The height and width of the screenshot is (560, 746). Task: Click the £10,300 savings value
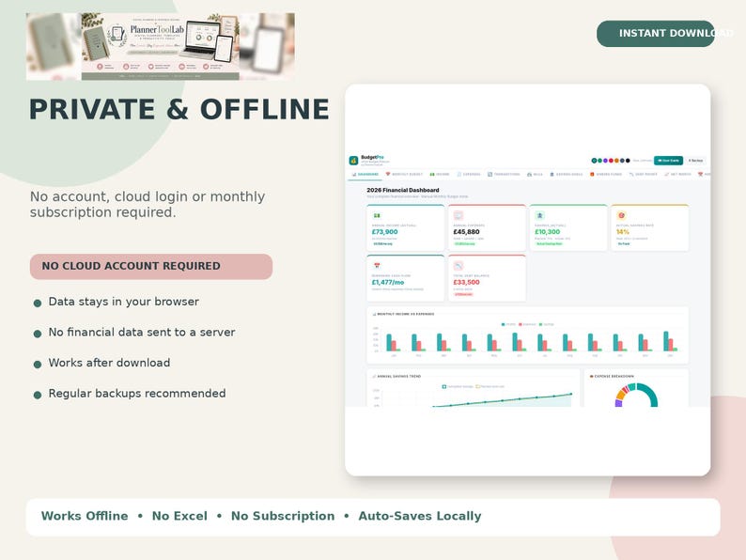pyautogui.click(x=547, y=232)
